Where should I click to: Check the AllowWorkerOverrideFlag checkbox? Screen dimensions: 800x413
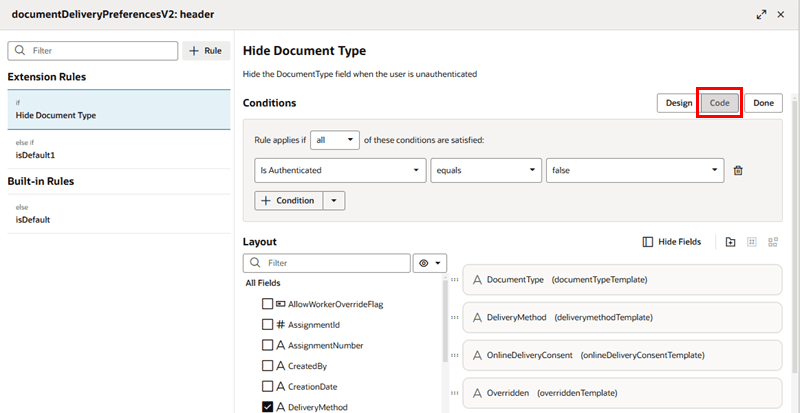pyautogui.click(x=267, y=304)
